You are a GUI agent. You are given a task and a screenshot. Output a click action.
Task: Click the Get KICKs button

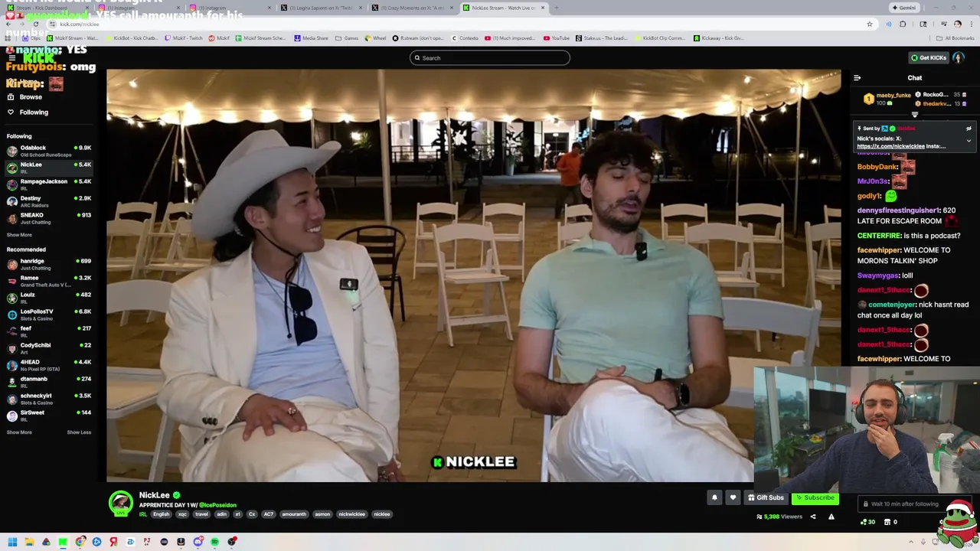click(x=929, y=57)
